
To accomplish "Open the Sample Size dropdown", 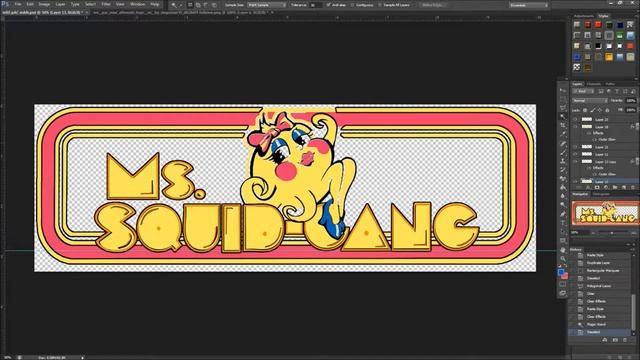I will click(267, 5).
